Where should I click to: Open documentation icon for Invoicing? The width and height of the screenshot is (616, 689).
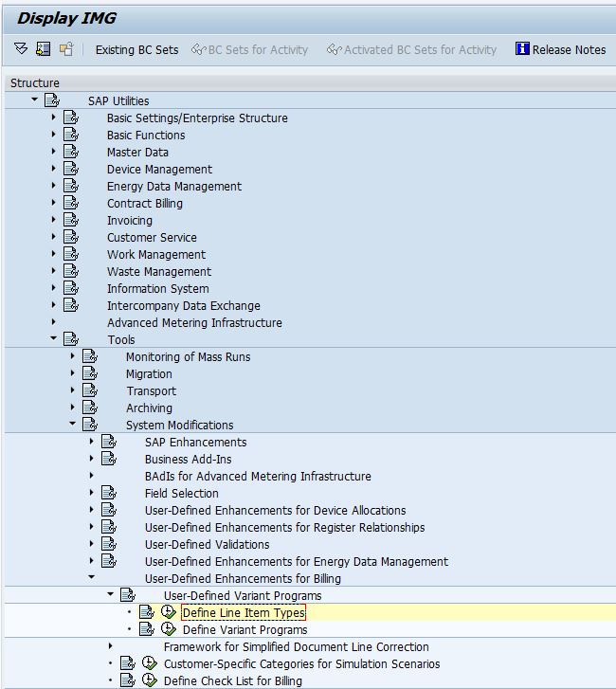coord(71,220)
